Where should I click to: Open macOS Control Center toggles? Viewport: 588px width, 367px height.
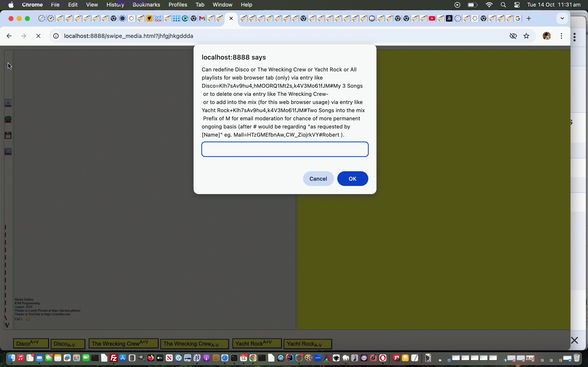coord(517,5)
